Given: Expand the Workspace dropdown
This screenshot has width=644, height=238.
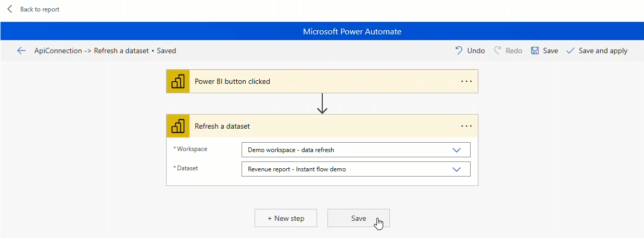Looking at the screenshot, I should (356, 150).
